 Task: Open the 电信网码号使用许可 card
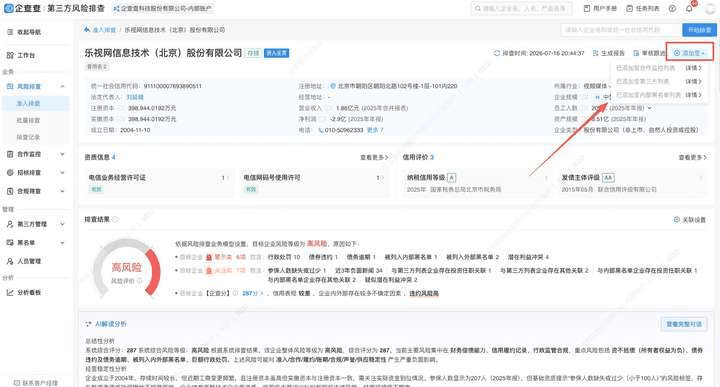coord(314,183)
